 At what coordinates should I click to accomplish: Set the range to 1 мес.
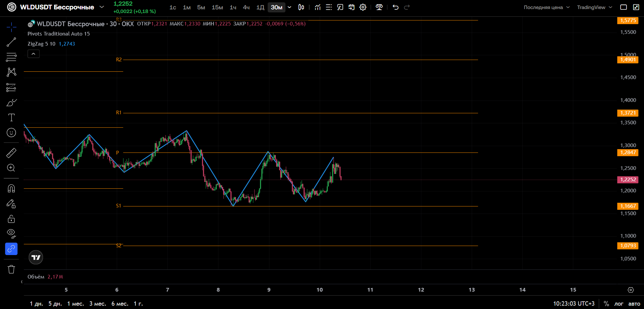point(75,304)
